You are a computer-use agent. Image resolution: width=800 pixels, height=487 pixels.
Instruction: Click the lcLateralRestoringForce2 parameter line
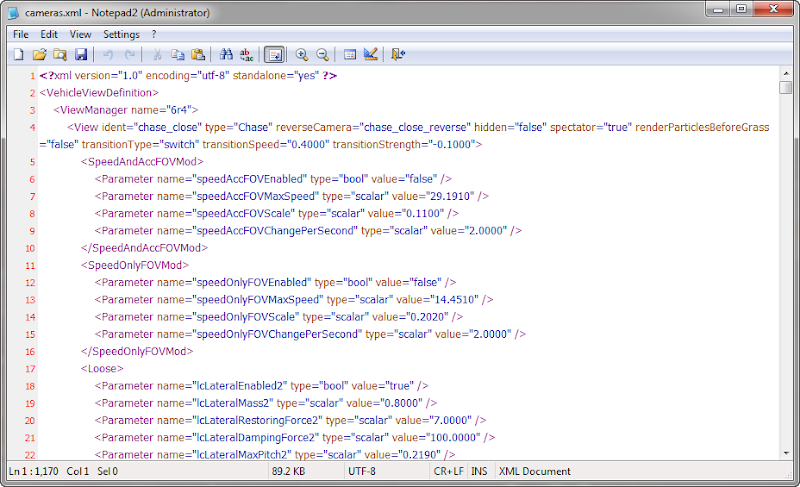(x=290, y=421)
